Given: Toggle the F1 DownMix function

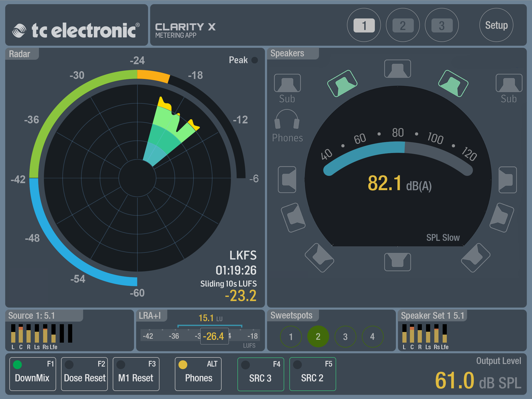Looking at the screenshot, I should [33, 374].
